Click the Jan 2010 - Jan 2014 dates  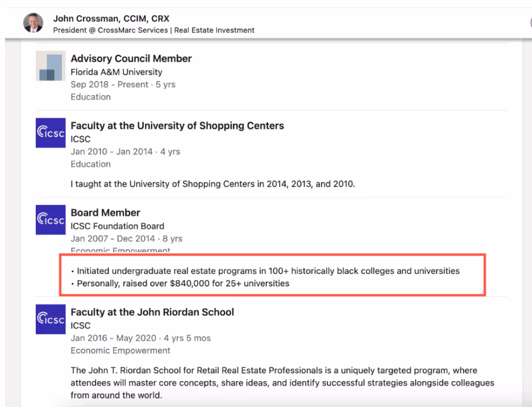125,152
